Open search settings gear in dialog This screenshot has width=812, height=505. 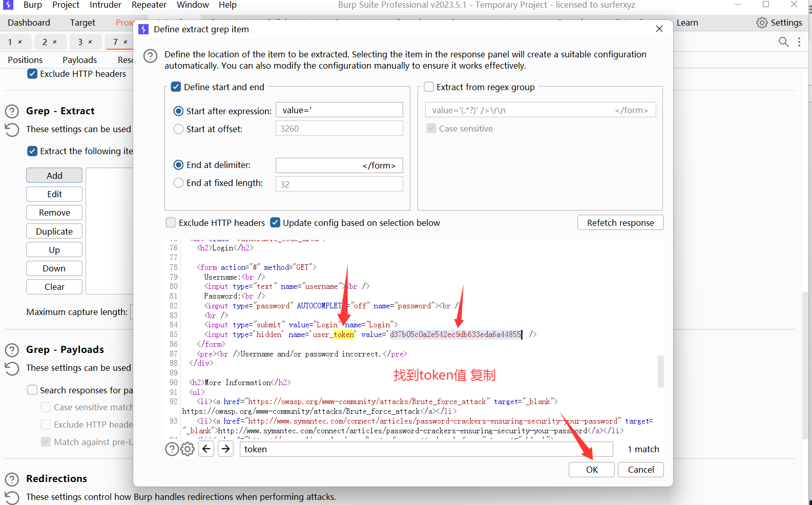pos(188,449)
